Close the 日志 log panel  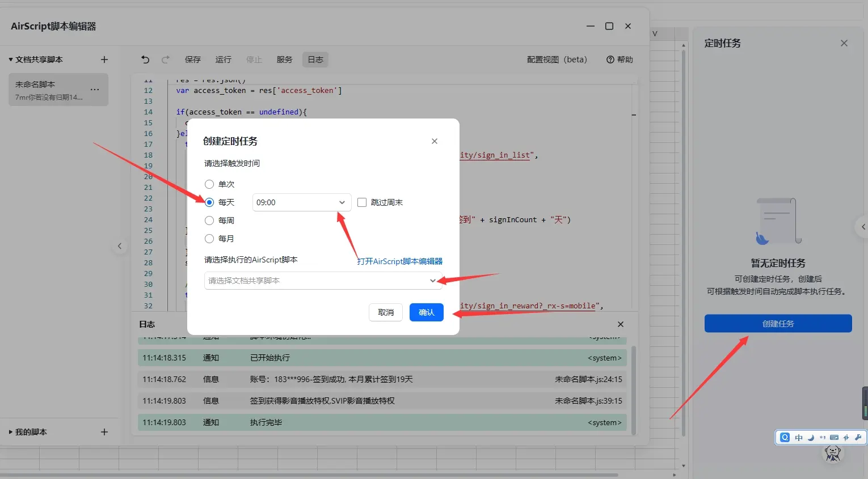point(621,324)
